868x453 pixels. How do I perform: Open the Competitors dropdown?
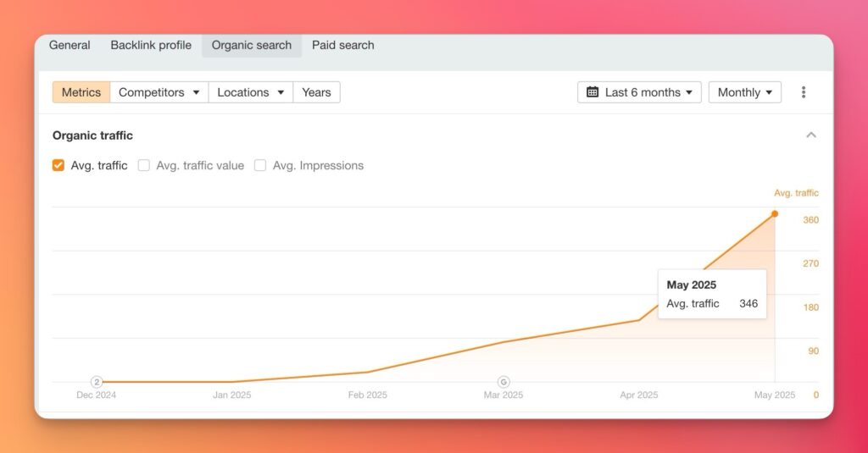point(159,92)
